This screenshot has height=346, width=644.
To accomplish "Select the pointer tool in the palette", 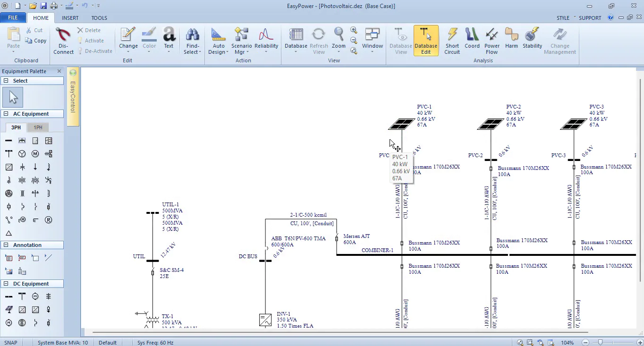I will tap(13, 98).
